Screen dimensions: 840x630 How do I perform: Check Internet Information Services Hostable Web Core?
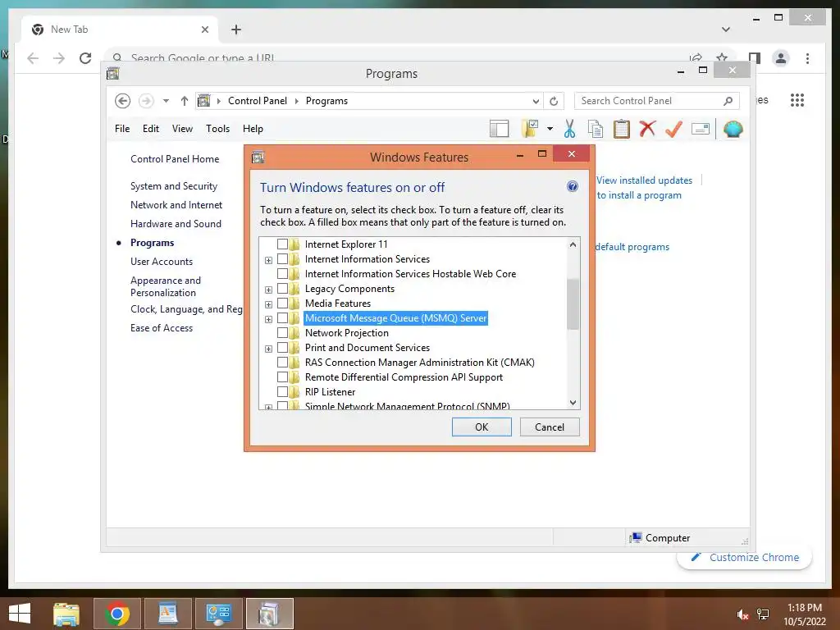pos(282,274)
